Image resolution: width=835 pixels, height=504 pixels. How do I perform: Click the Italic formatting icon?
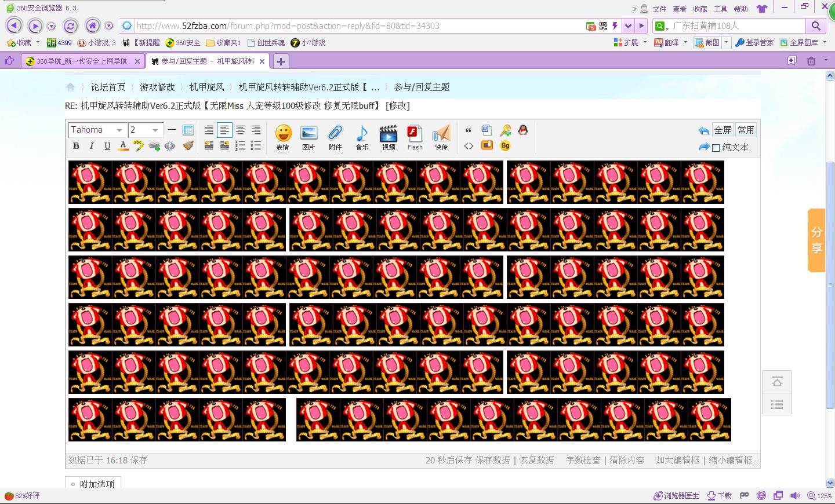click(92, 146)
